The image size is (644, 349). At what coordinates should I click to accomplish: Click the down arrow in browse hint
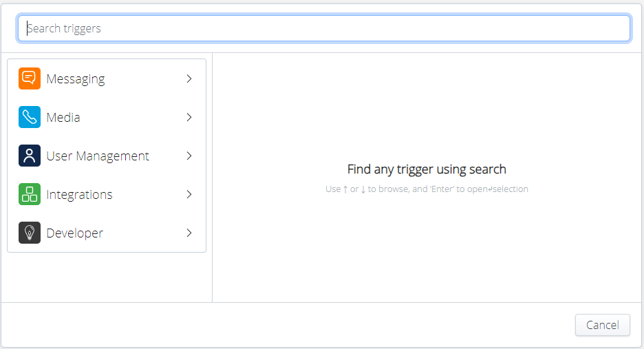coord(363,189)
